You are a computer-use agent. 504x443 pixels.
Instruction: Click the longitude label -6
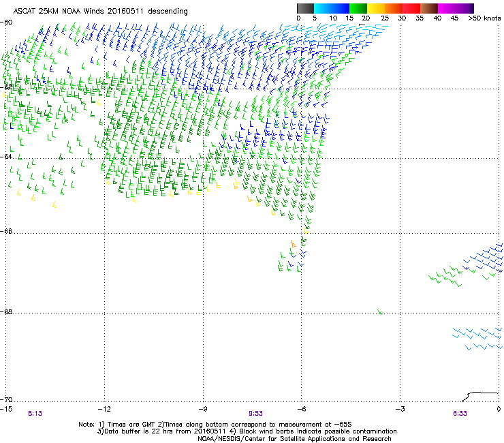[x=301, y=409]
